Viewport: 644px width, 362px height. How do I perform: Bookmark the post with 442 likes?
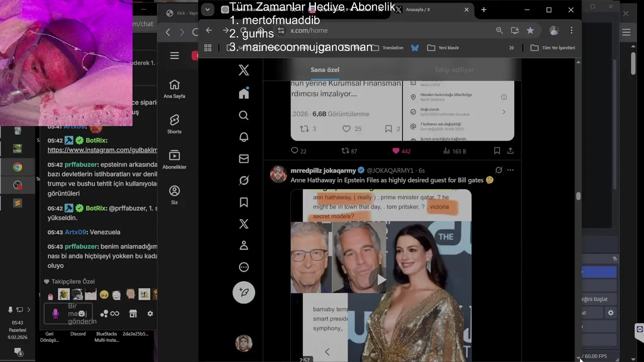(x=497, y=151)
